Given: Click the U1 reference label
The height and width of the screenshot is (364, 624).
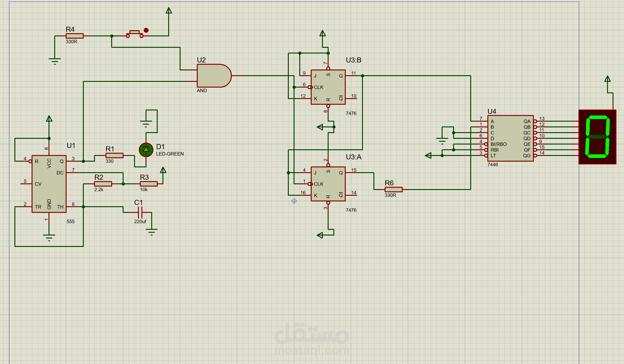Looking at the screenshot, I should click(x=71, y=145).
